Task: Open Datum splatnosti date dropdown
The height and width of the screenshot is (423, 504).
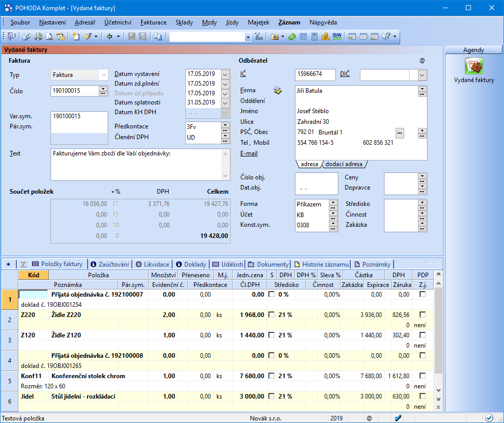Action: (x=226, y=103)
